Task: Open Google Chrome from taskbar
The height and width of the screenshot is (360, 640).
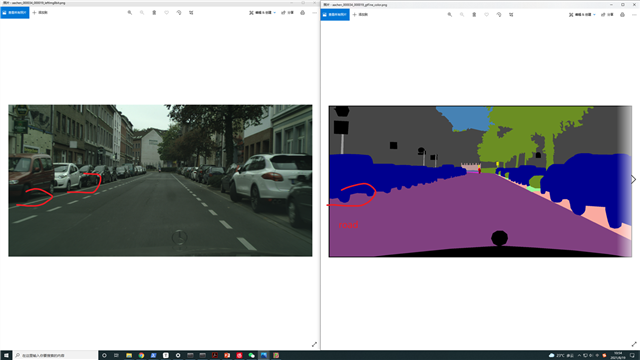Action: coord(141,355)
